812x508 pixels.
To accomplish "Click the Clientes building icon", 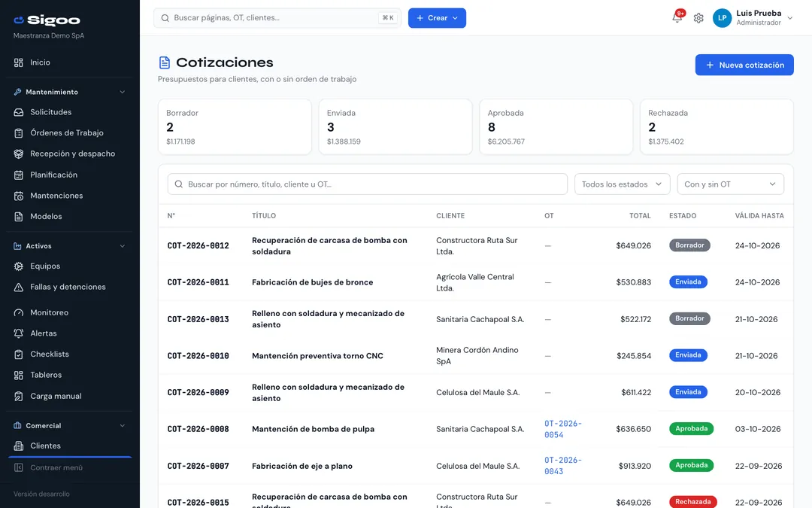I will point(19,446).
